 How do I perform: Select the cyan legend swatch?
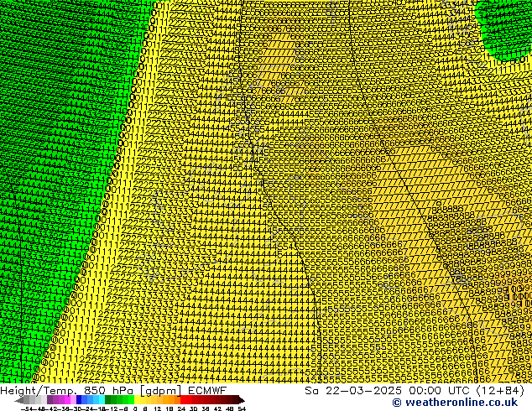(x=102, y=400)
